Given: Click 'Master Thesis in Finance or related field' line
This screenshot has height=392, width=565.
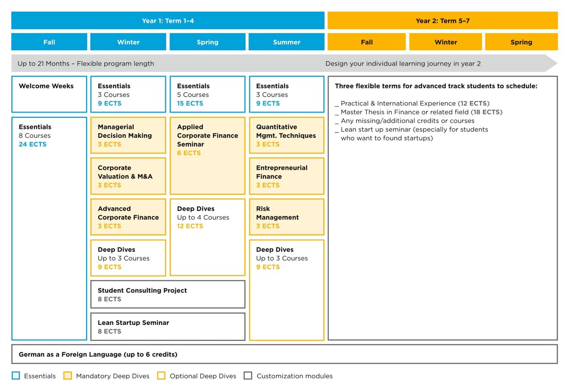Looking at the screenshot, I should [x=418, y=112].
